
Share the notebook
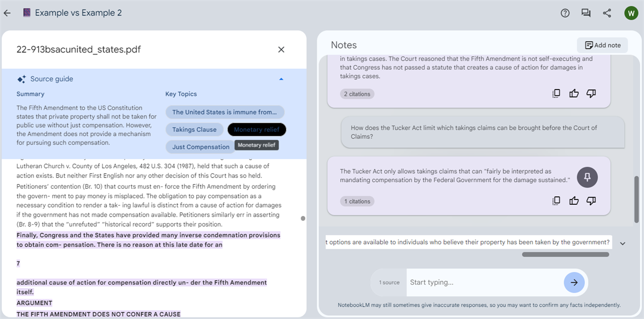coord(607,12)
